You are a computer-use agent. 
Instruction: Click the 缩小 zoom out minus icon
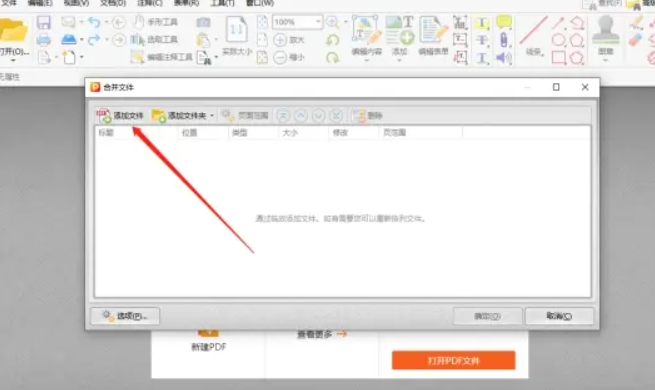[x=280, y=57]
